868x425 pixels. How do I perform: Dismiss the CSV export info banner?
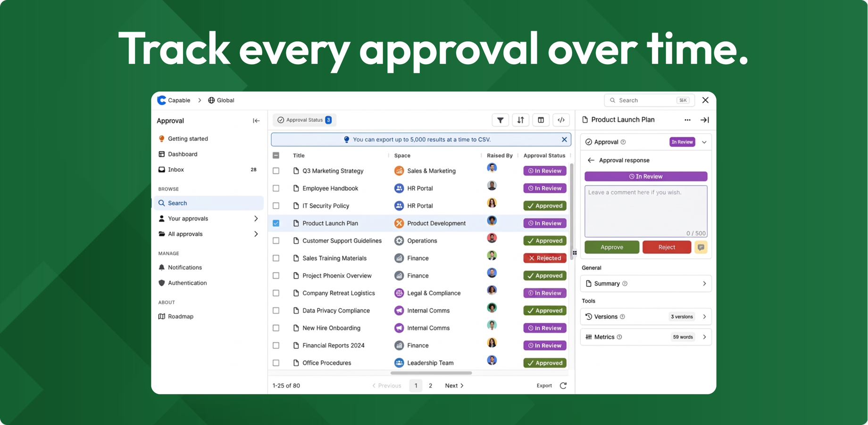pyautogui.click(x=564, y=139)
